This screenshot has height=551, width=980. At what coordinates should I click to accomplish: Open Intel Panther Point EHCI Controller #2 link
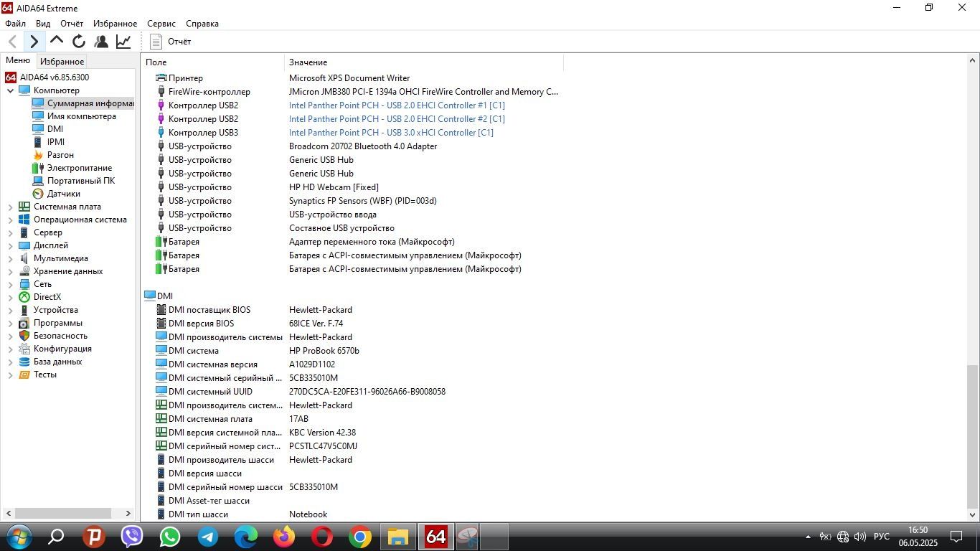pos(397,119)
